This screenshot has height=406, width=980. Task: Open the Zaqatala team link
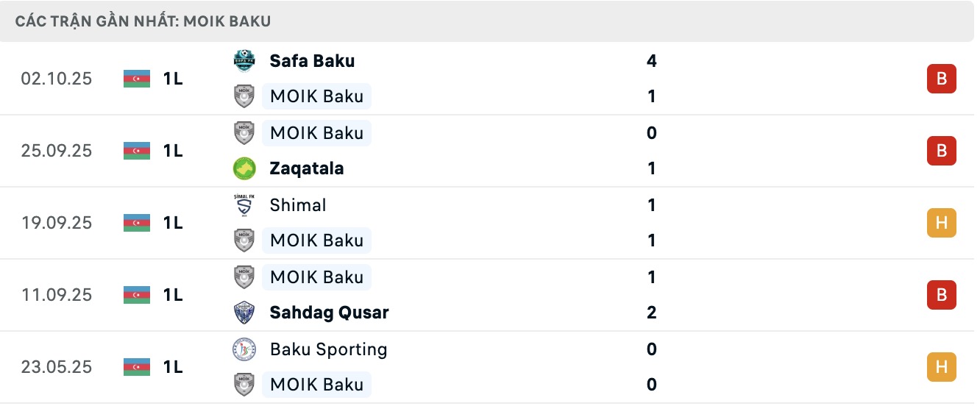pos(307,168)
